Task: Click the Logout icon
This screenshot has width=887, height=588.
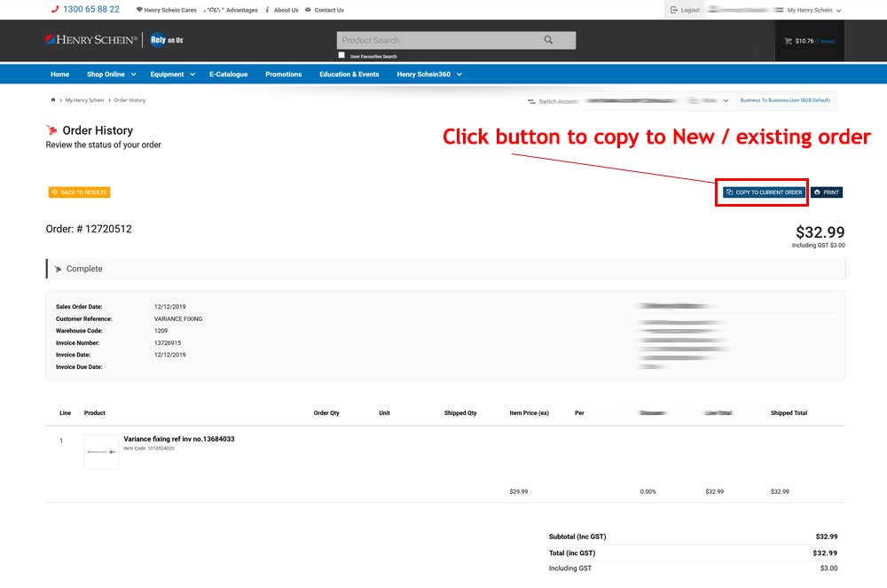Action: (x=674, y=10)
